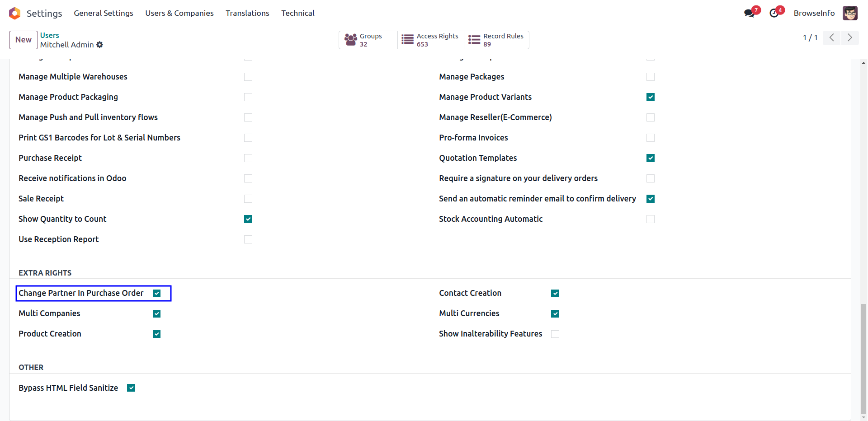Open the activities clock icon
Screen dimensions: 868x421
[774, 13]
